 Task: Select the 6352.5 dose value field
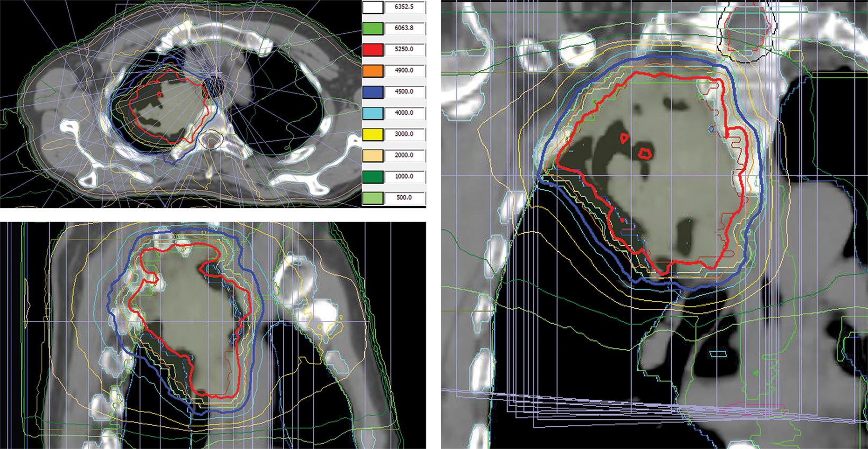pyautogui.click(x=404, y=7)
